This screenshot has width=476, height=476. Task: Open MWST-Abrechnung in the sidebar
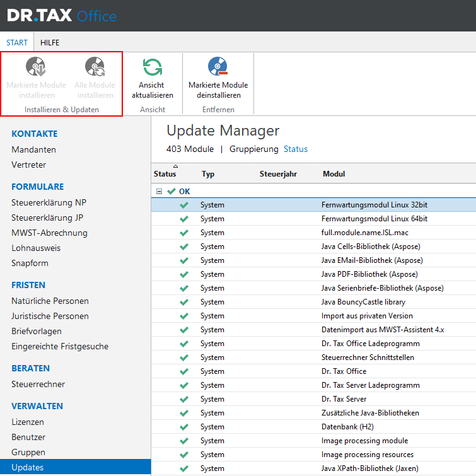point(49,233)
